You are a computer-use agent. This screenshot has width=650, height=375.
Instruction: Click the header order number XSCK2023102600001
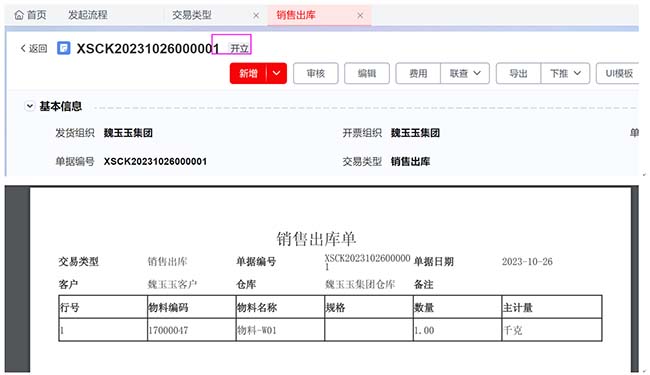coord(148,48)
